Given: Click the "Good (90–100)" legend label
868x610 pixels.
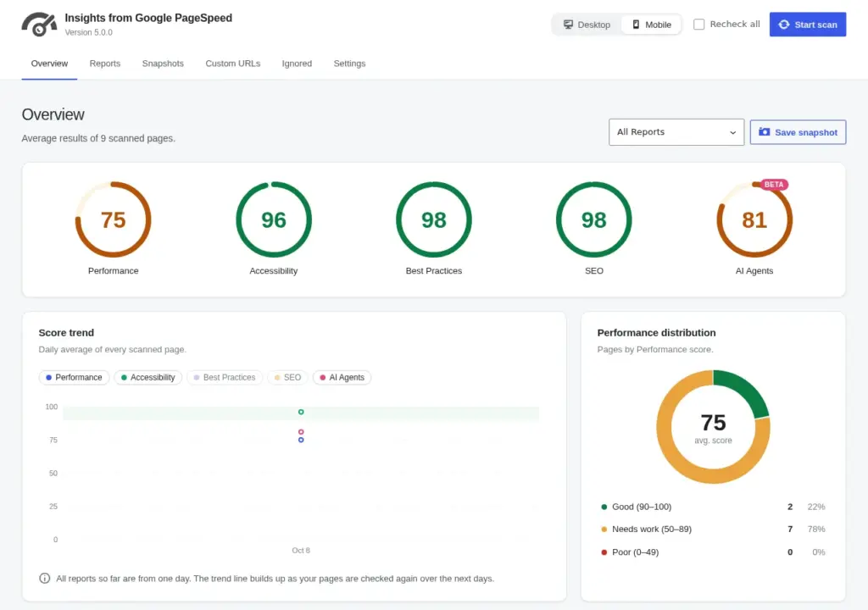Looking at the screenshot, I should coord(642,507).
